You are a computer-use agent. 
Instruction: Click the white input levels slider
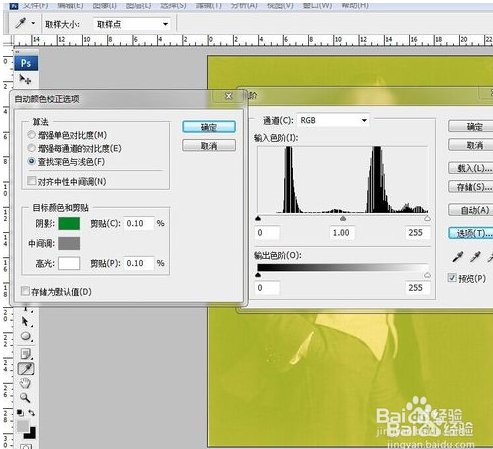(427, 218)
